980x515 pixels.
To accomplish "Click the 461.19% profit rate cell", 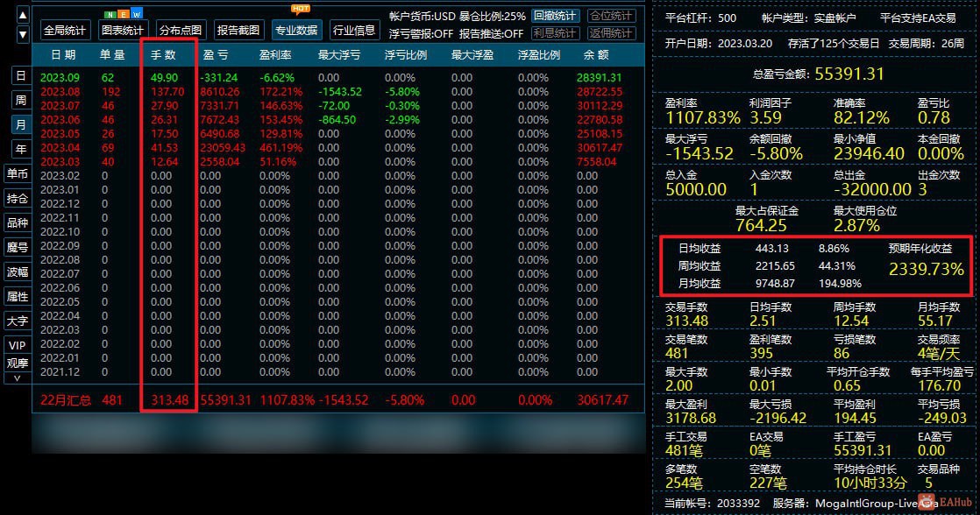I will tap(281, 148).
